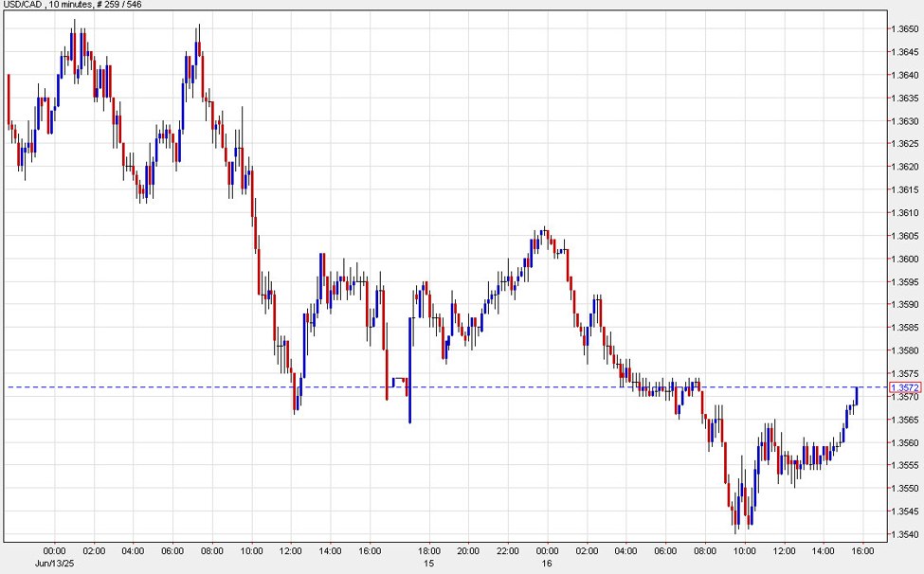The height and width of the screenshot is (574, 924).
Task: Click the 1.3575 price axis label
Action: click(x=905, y=374)
